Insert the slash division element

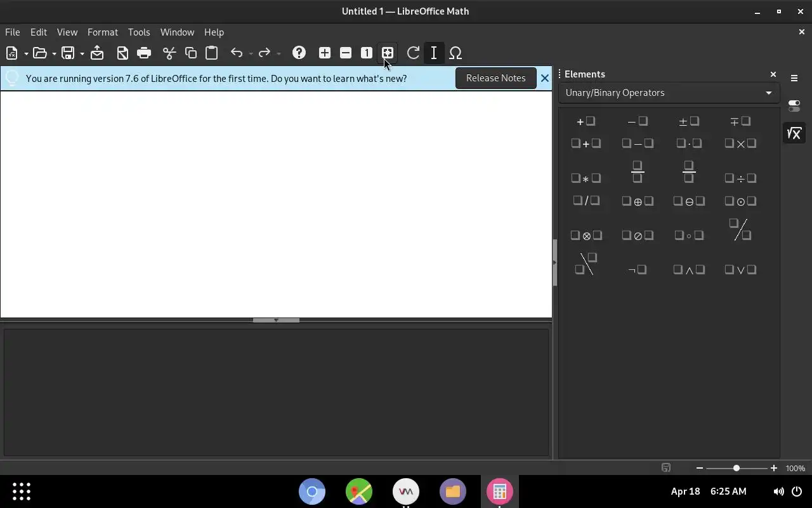click(x=586, y=201)
